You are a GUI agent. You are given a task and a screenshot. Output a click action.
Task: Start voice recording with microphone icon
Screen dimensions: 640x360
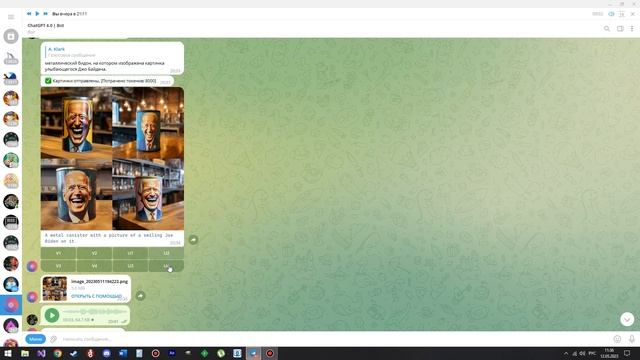[632, 339]
